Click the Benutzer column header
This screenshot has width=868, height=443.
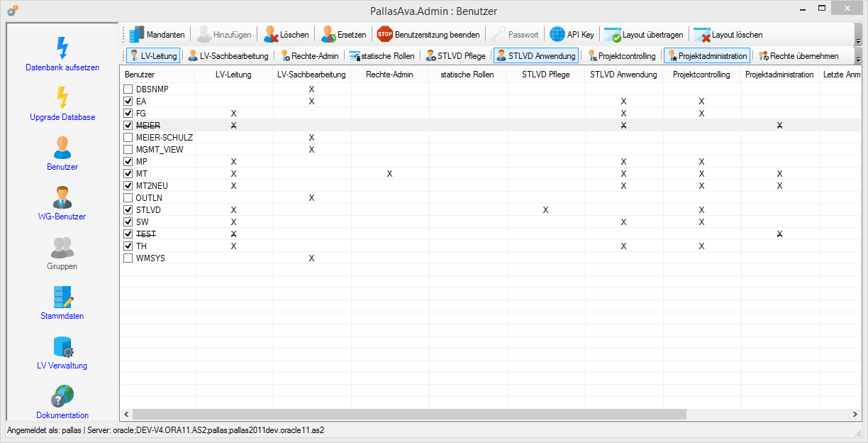(157, 75)
